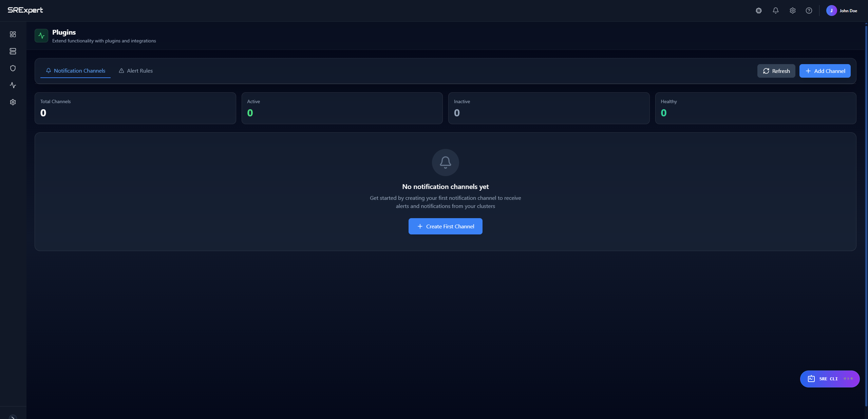Click the Add Channel button

point(825,71)
